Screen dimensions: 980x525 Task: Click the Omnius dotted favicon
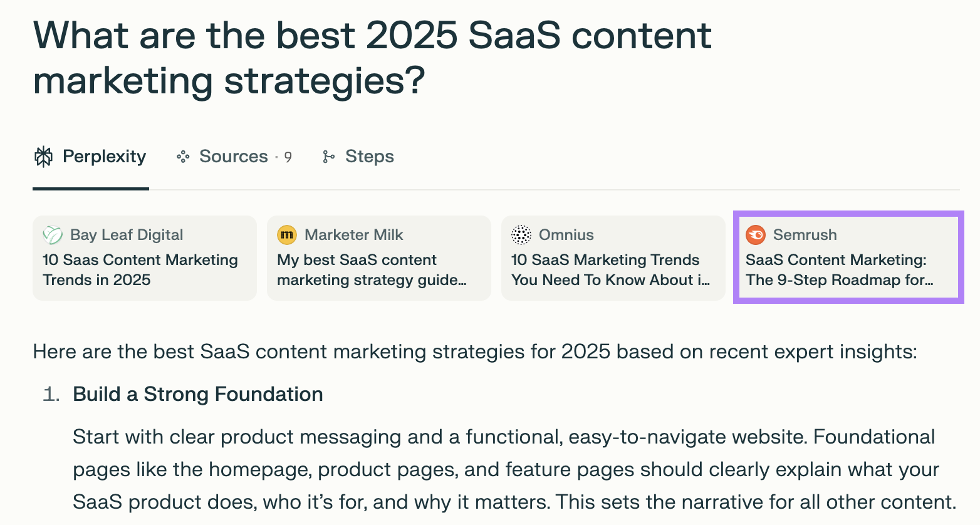coord(521,235)
